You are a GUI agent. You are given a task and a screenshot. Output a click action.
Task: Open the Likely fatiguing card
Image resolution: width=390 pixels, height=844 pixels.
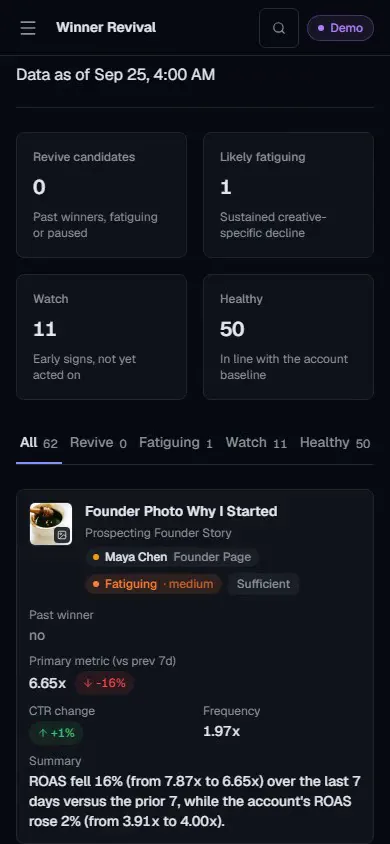click(288, 195)
